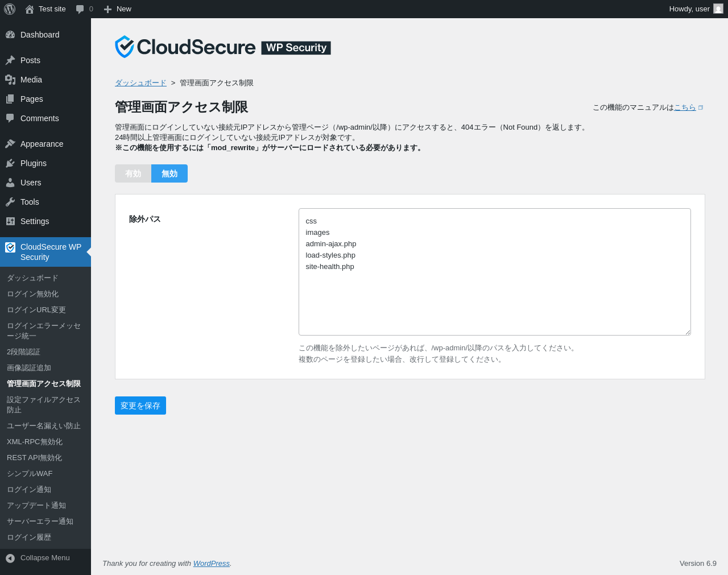Click the New plus icon in admin bar
This screenshot has width=728, height=575.
pos(107,9)
